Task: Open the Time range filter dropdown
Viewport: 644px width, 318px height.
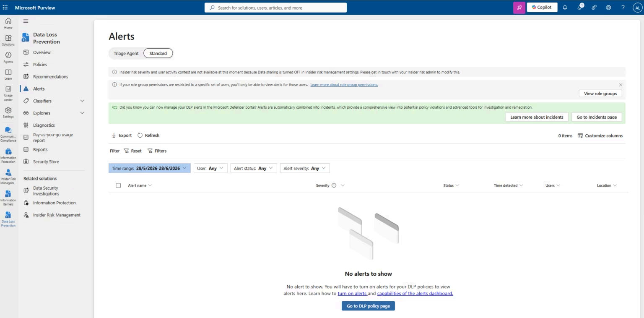Action: (149, 168)
